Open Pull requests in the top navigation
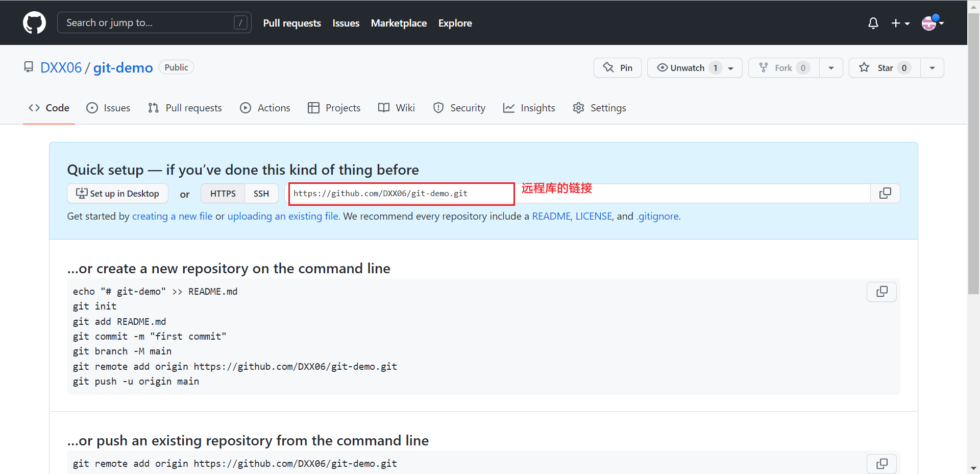The image size is (980, 474). click(x=292, y=23)
